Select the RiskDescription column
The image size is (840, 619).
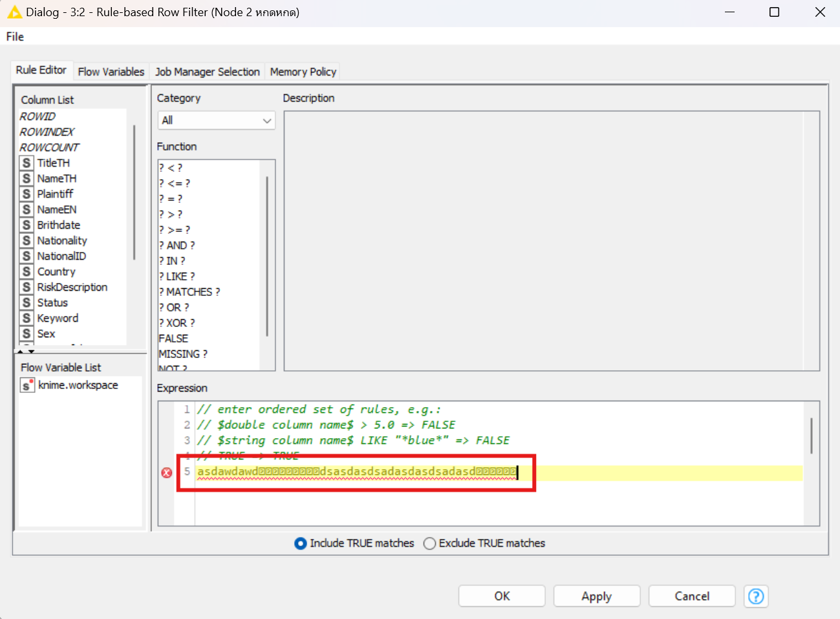click(x=72, y=287)
